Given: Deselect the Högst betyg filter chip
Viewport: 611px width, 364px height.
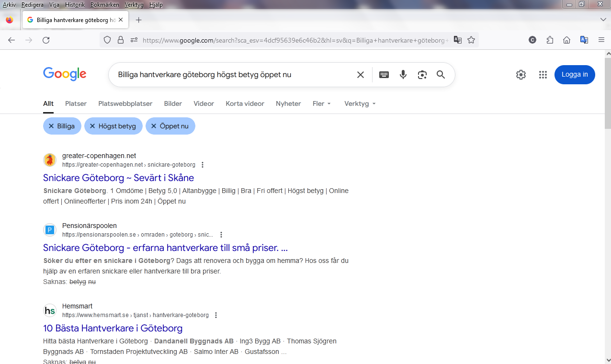Looking at the screenshot, I should tap(113, 126).
